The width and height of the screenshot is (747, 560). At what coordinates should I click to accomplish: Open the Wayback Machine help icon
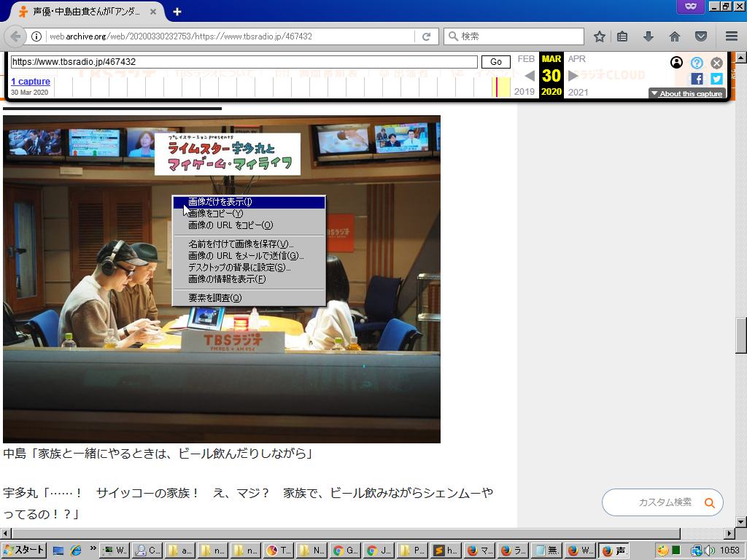[x=697, y=63]
